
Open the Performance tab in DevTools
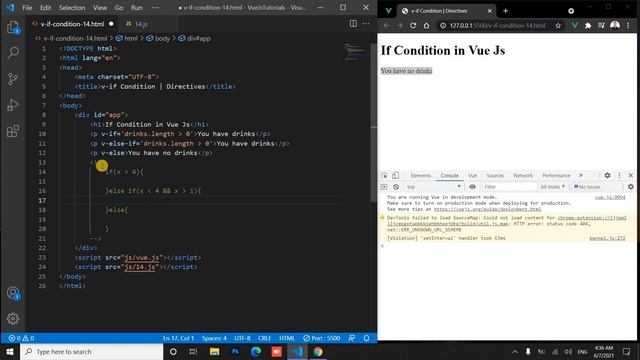click(556, 176)
